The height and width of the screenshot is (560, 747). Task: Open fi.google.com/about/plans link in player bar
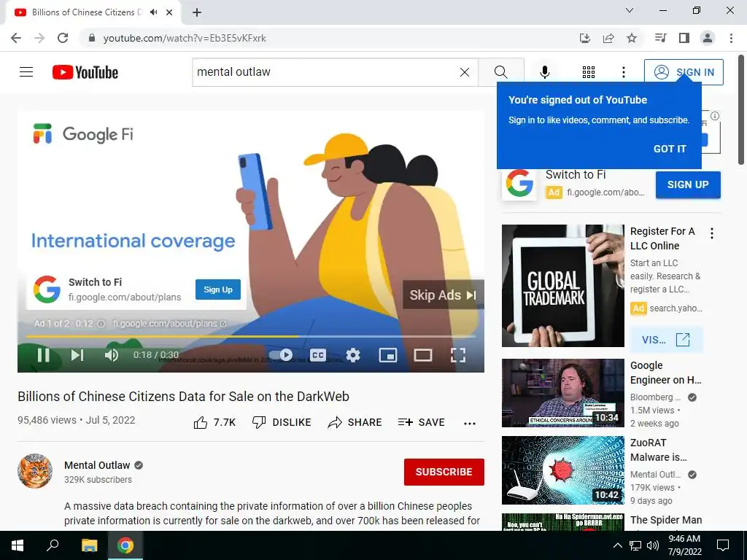click(169, 324)
